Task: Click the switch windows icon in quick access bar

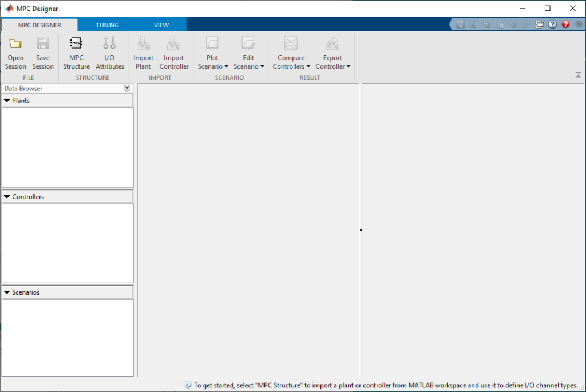Action: 539,25
